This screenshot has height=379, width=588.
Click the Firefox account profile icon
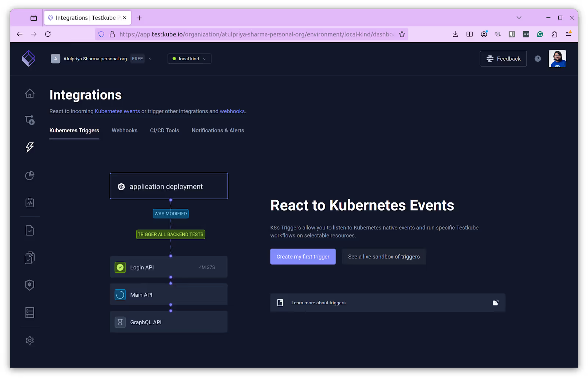pyautogui.click(x=484, y=34)
